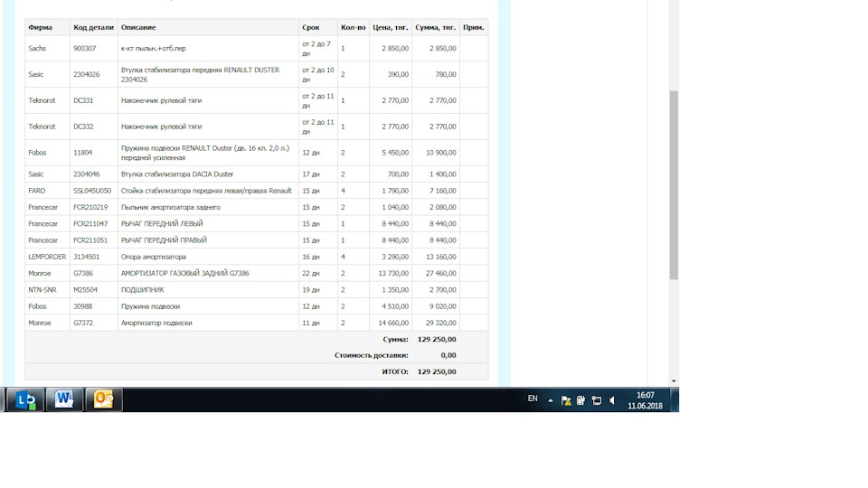Image resolution: width=868 pixels, height=488 pixels.
Task: Select sum "29 320,00"
Action: coord(441,323)
